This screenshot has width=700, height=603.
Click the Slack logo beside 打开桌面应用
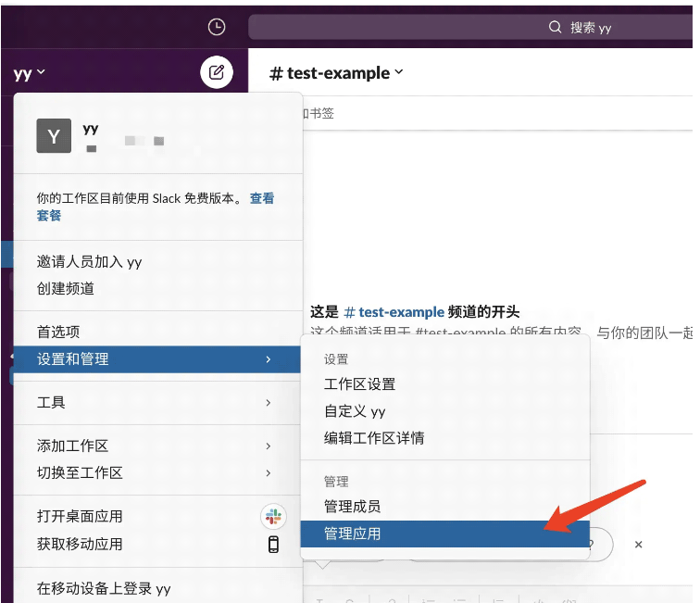coord(273,517)
